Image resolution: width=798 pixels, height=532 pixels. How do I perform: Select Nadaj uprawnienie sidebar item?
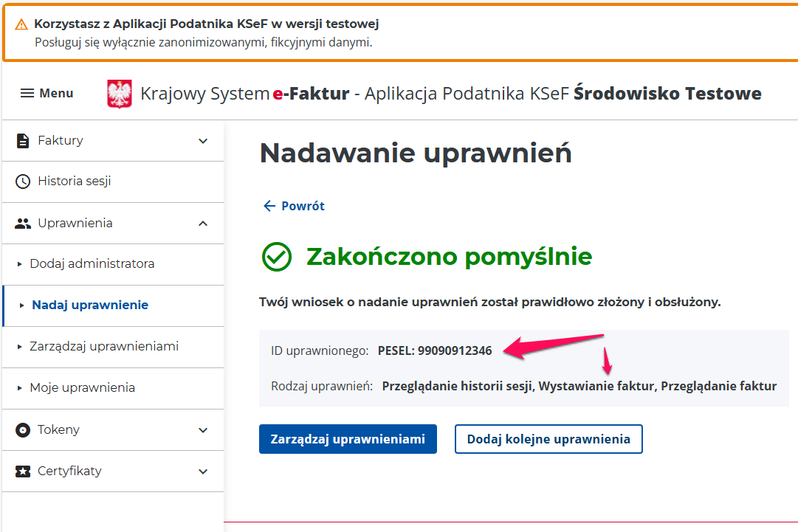89,305
